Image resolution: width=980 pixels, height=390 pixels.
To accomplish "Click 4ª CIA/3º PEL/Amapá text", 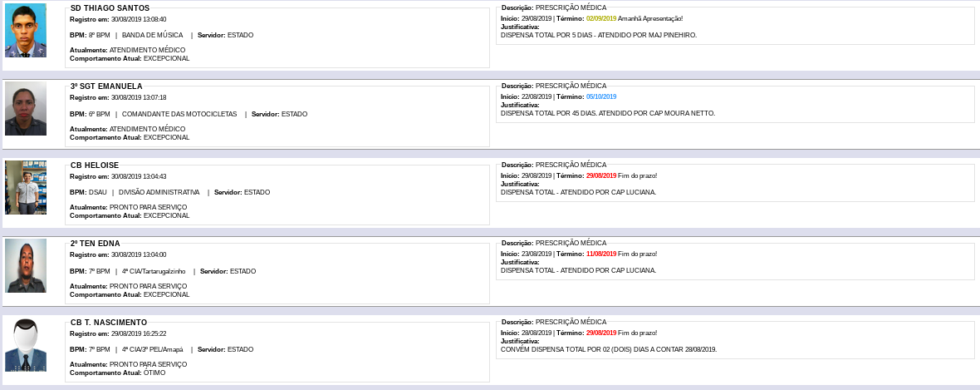I will (x=153, y=349).
